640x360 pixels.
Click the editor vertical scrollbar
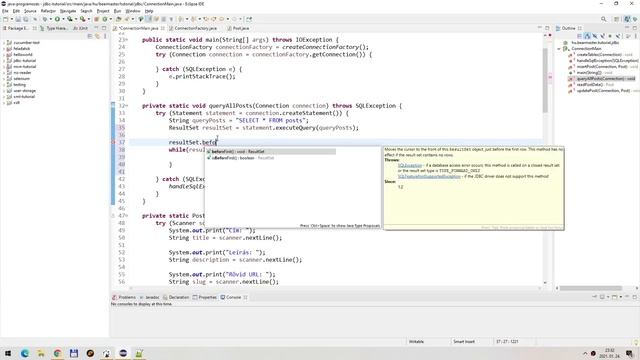545,80
